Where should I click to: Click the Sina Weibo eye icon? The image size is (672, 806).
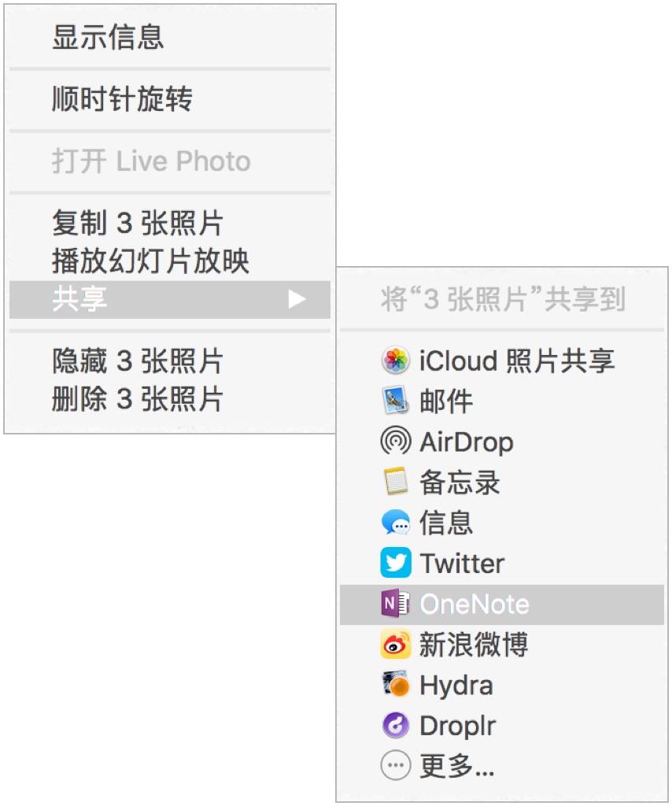[395, 644]
